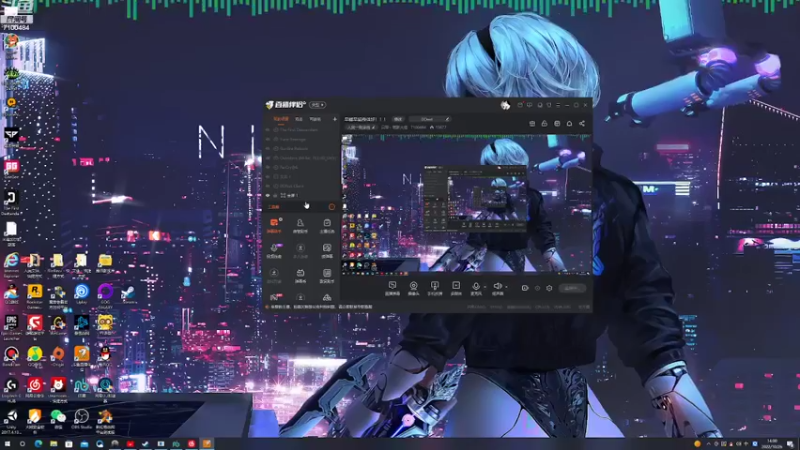Image resolution: width=800 pixels, height=450 pixels.
Task: Toggle visibility of The First Descendant source
Action: coord(268,130)
